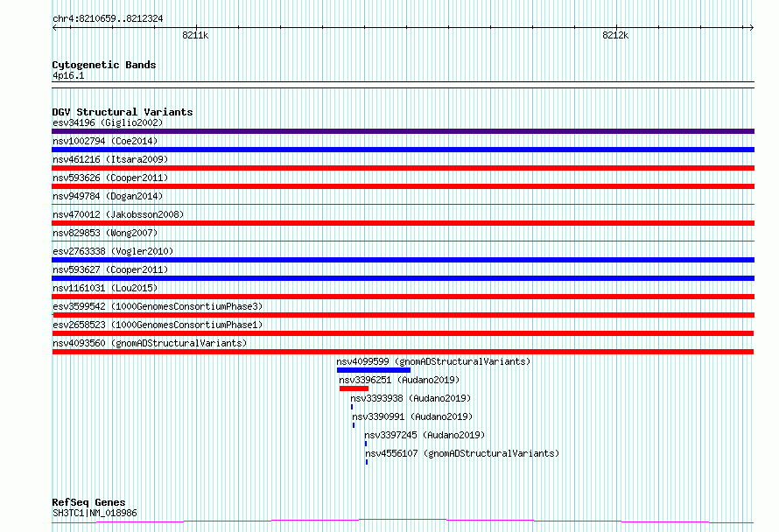Click the short red nsv3396251 bar
The height and width of the screenshot is (532, 779).
click(354, 388)
